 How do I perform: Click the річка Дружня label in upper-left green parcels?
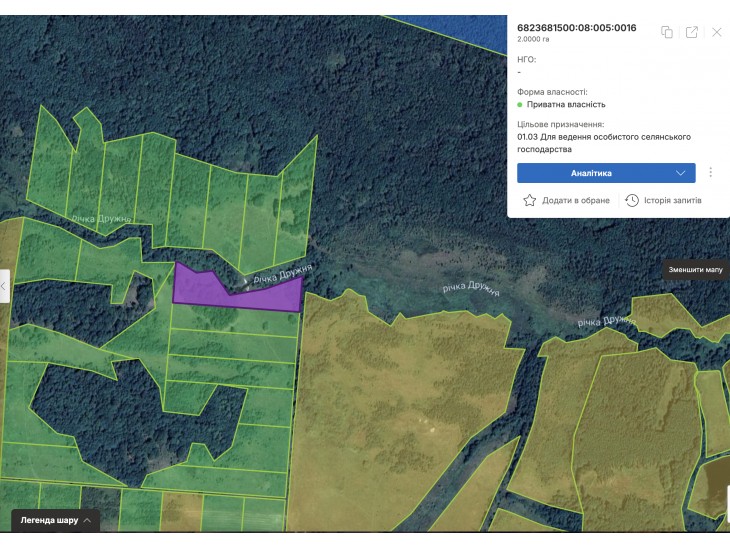pyautogui.click(x=101, y=218)
